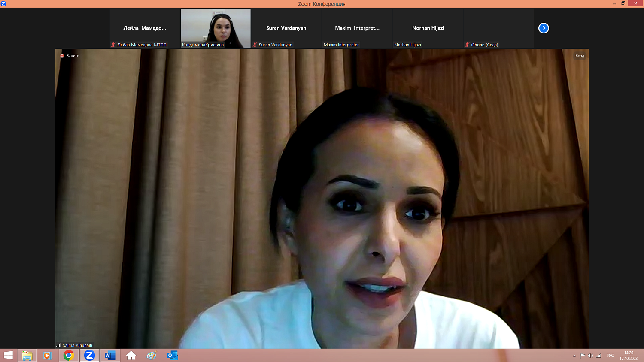Open Zoom app in taskbar
The width and height of the screenshot is (644, 362).
[x=89, y=356]
